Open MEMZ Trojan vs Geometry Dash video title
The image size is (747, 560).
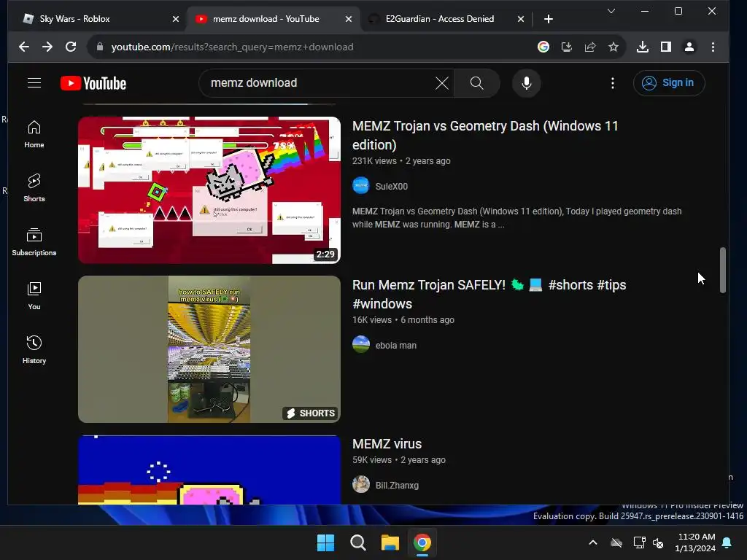click(485, 135)
